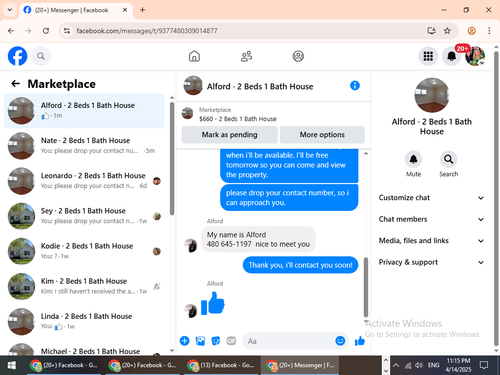
Task: Click Mark as pending button
Action: (229, 135)
